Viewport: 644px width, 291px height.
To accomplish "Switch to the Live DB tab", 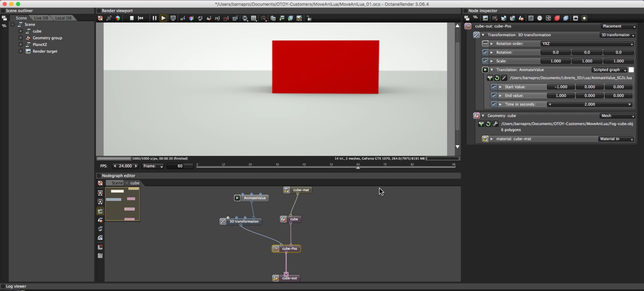I will (41, 18).
